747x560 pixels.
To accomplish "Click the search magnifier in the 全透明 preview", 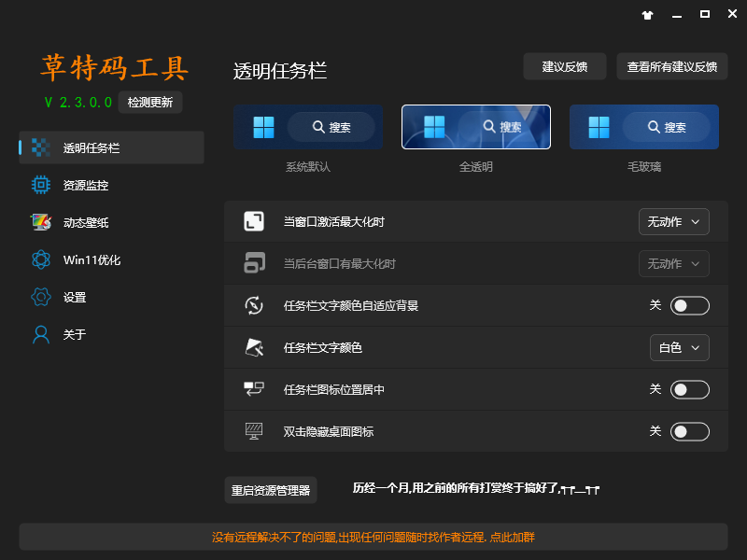I will coord(489,126).
